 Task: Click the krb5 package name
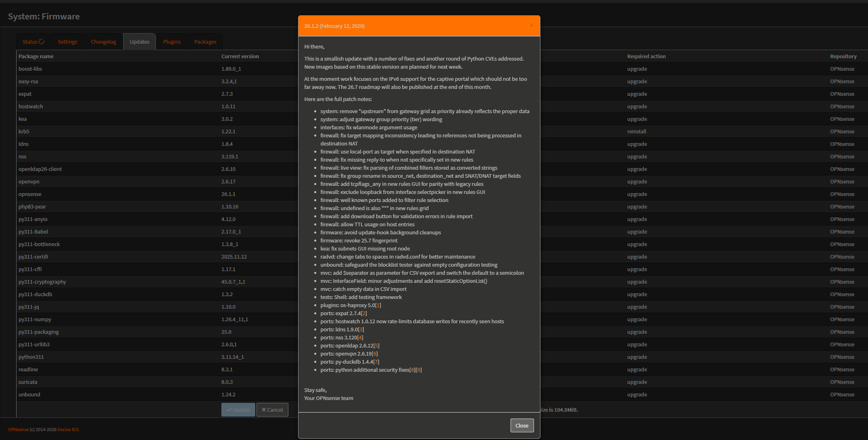click(x=24, y=131)
